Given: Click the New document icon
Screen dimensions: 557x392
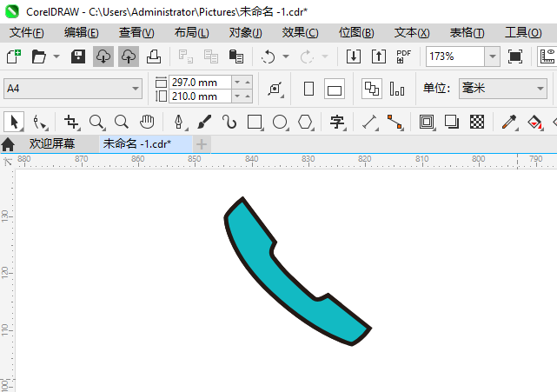Looking at the screenshot, I should coord(14,56).
